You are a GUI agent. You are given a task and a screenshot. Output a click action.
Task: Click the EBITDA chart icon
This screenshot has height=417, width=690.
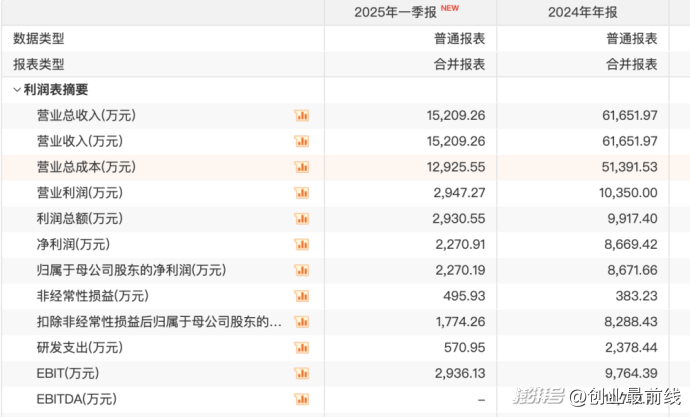pyautogui.click(x=301, y=400)
